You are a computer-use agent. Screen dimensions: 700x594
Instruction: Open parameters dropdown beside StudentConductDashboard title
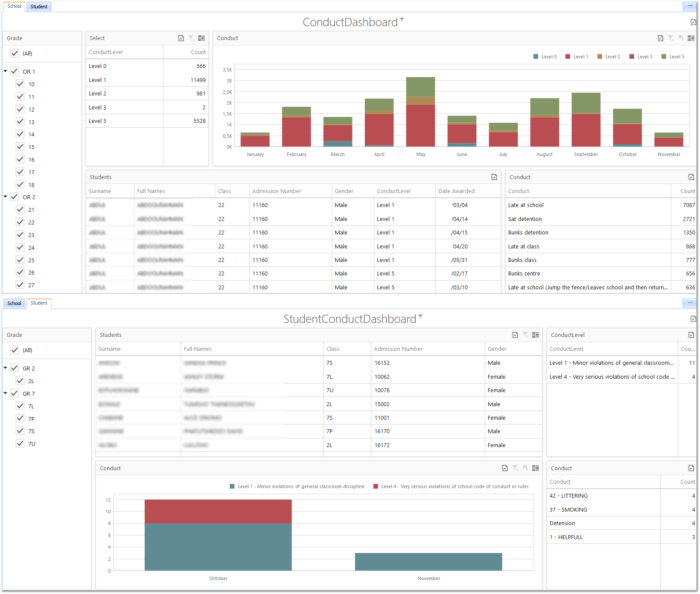coord(420,316)
